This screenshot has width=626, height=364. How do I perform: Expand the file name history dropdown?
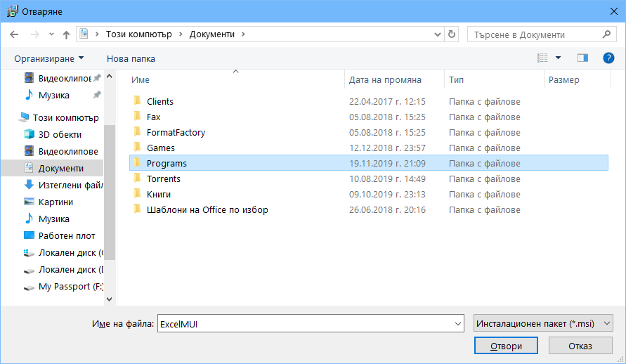458,324
